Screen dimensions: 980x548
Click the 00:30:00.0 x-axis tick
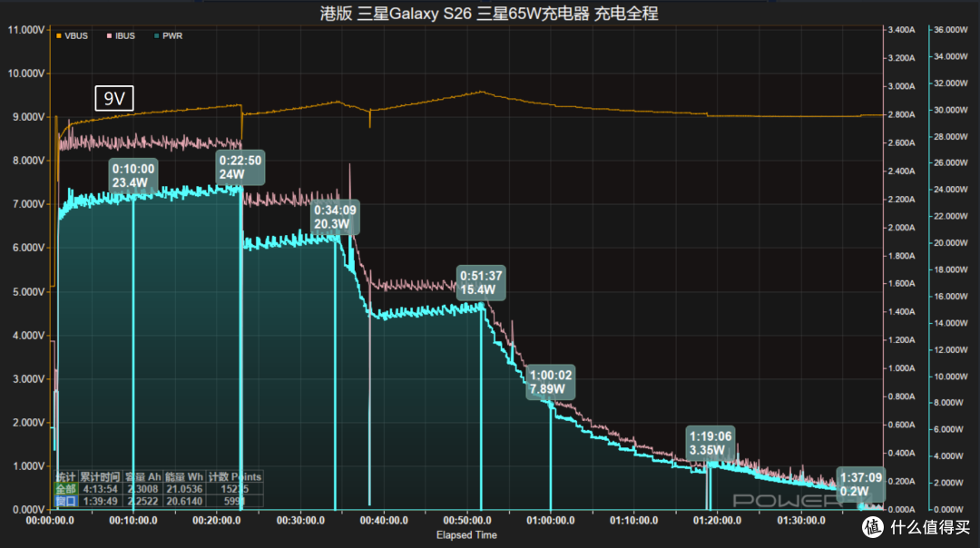(x=300, y=521)
